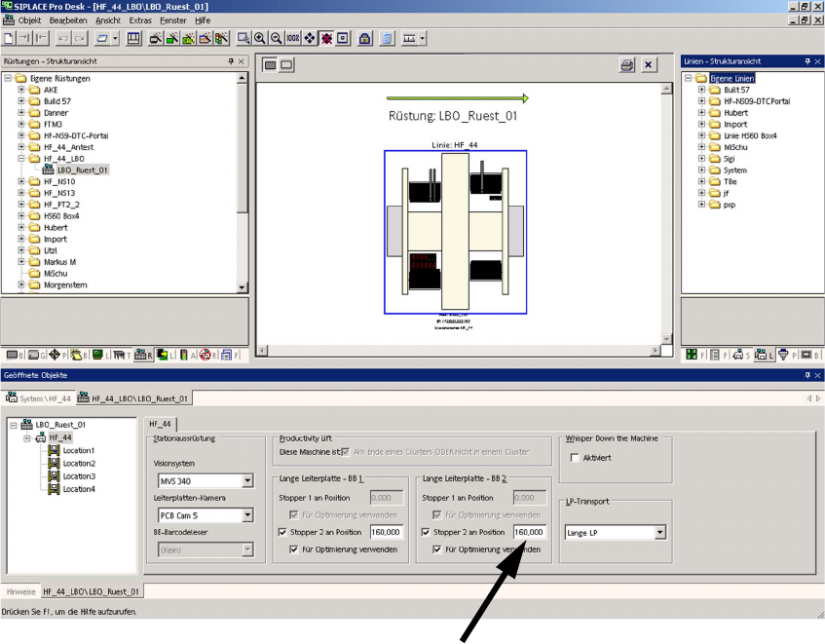Expand the AKE folder
Screen dimensions: 825x644
click(21, 90)
